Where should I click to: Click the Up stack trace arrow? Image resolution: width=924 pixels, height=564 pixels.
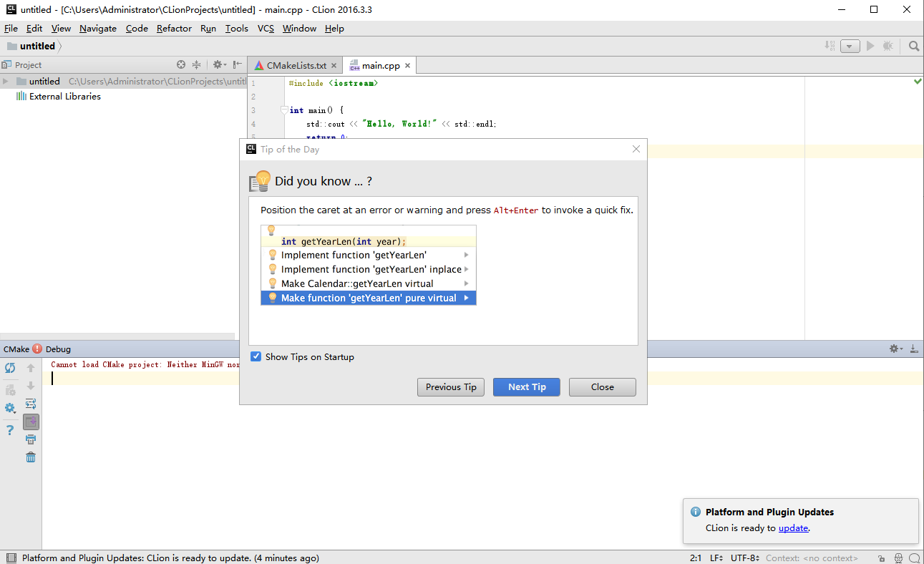[x=31, y=368]
